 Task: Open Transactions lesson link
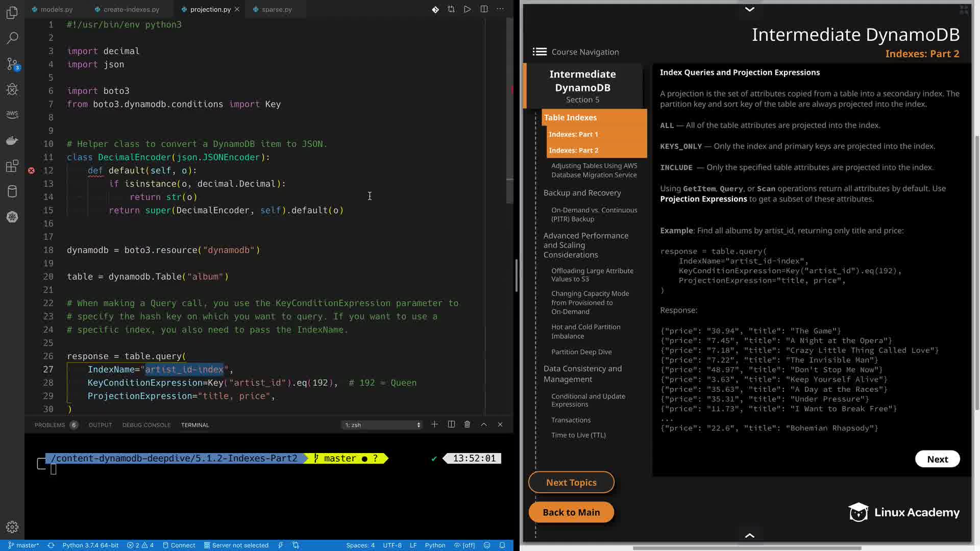[571, 420]
